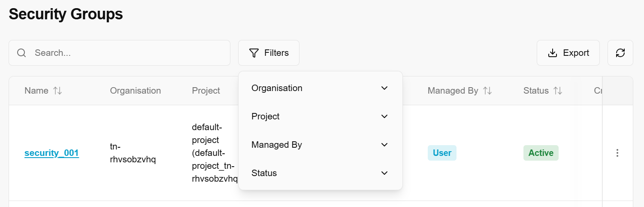Image resolution: width=644 pixels, height=207 pixels.
Task: Click the Active status badge
Action: coord(541,153)
